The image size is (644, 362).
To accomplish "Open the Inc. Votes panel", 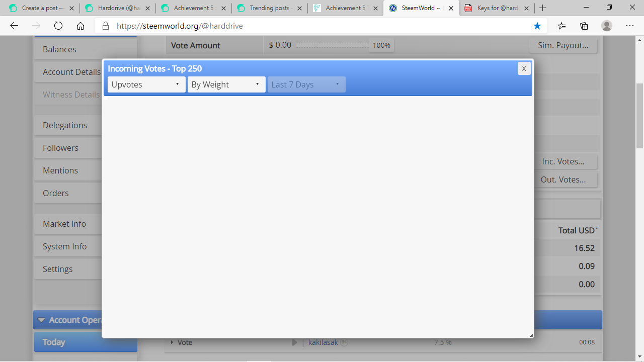I will (563, 161).
